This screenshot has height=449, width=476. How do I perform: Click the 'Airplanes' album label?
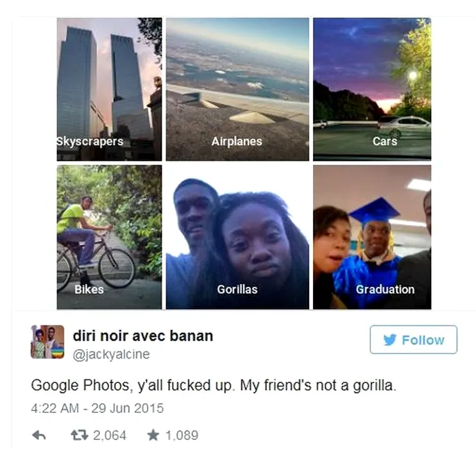point(237,142)
